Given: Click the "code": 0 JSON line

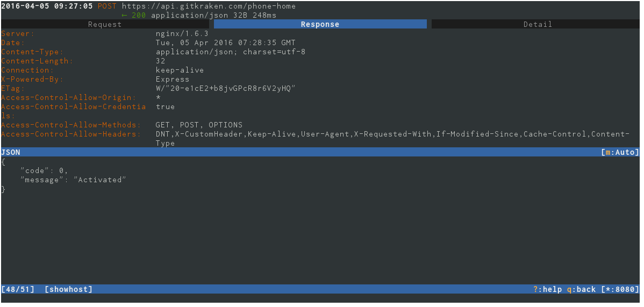Looking at the screenshot, I should pos(45,170).
